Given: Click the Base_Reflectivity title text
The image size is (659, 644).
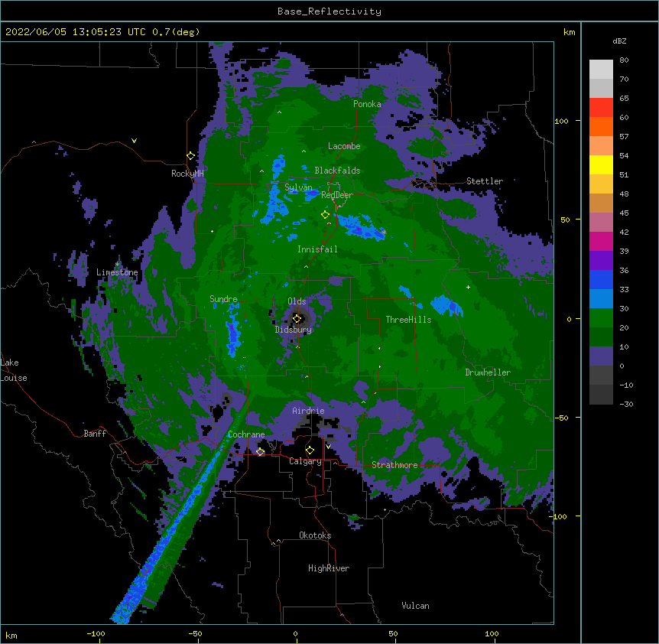Looking at the screenshot, I should (329, 11).
